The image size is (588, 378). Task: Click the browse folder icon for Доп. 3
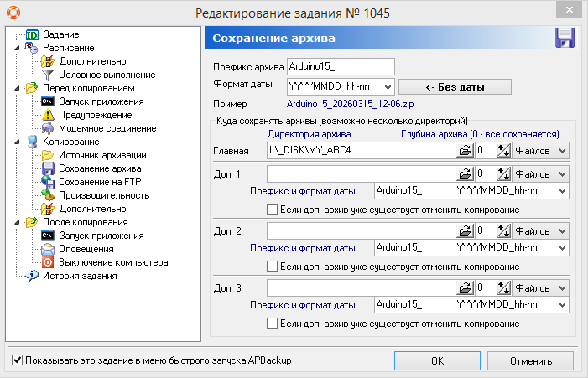[x=465, y=287]
